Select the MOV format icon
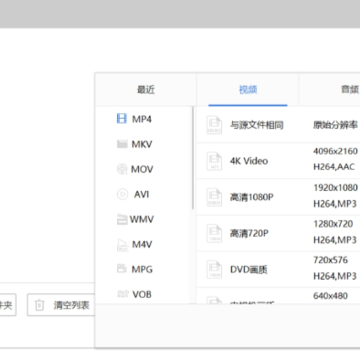This screenshot has width=360, height=360. point(122,169)
